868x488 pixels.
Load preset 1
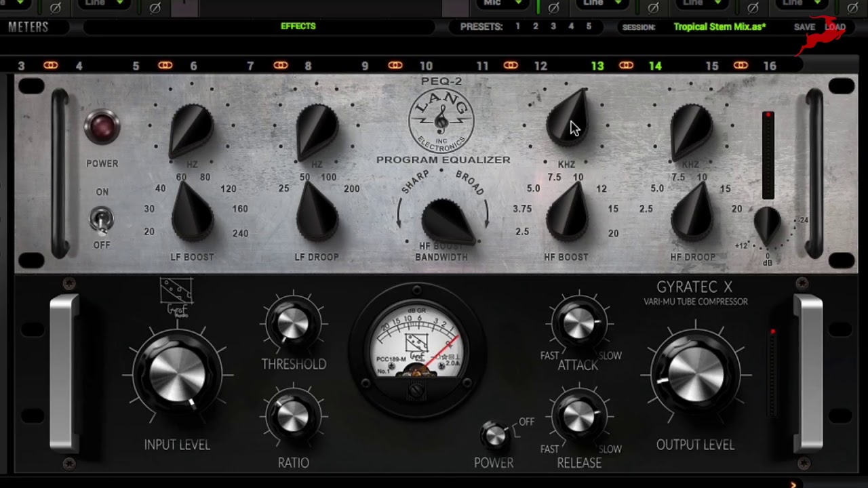click(517, 26)
